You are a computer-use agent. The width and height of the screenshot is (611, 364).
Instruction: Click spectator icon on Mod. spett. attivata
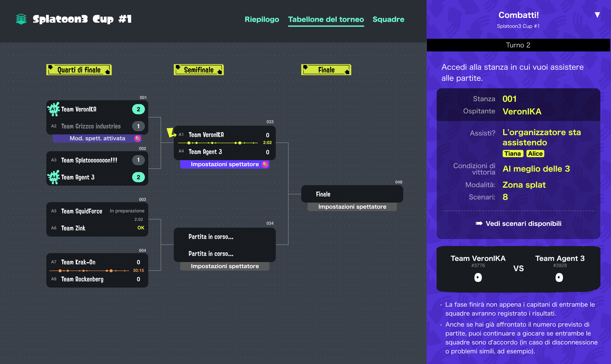pos(138,138)
